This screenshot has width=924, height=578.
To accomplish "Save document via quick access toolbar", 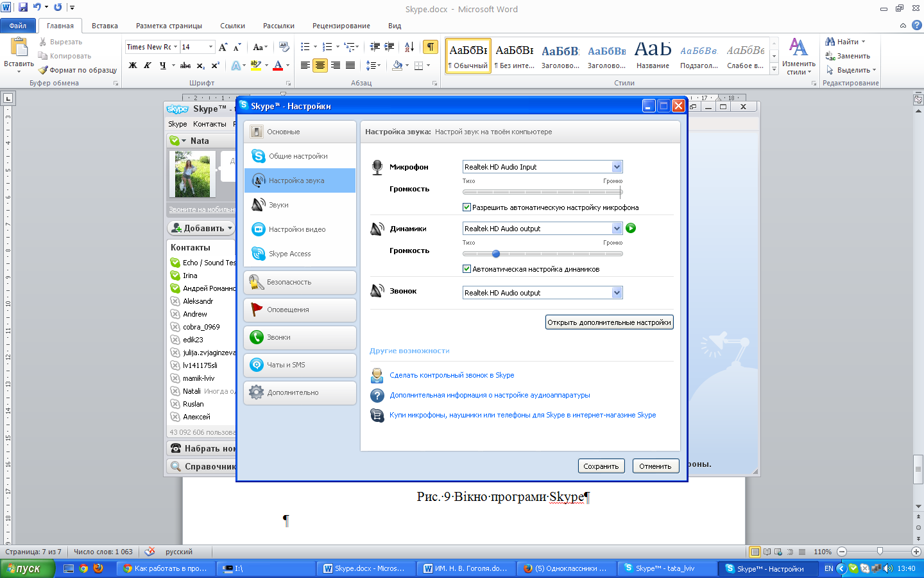I will (23, 7).
